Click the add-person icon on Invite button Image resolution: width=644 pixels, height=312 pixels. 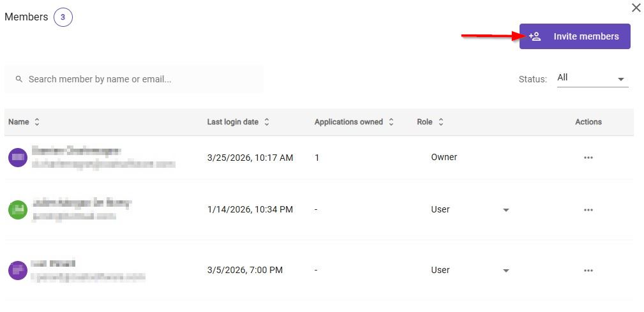[535, 36]
